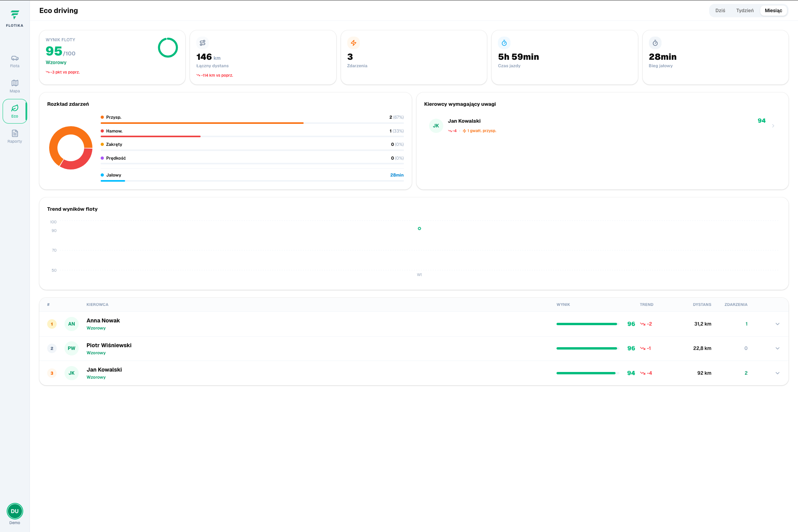
Task: Click the Piotr Wiśniewski driver name
Action: point(109,345)
